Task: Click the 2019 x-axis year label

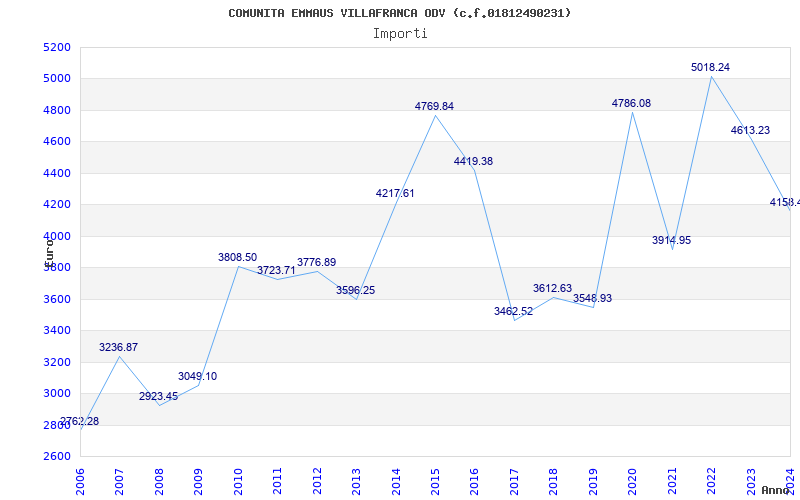Action: [x=593, y=482]
